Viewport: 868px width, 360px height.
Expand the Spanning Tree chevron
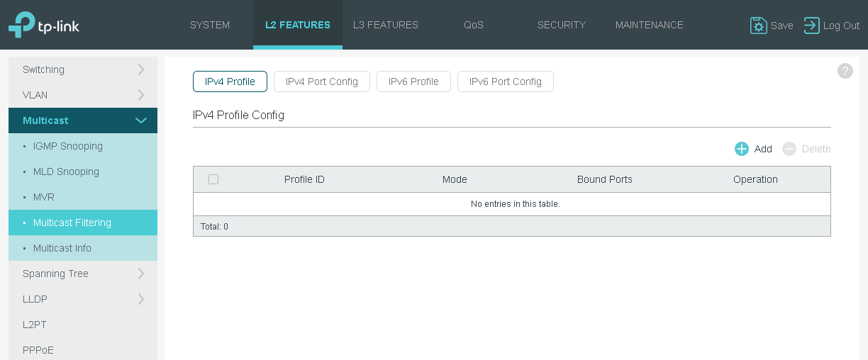140,274
